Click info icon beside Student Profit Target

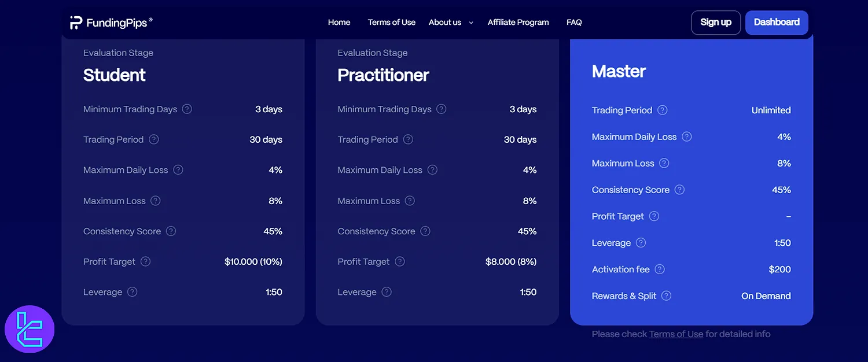(145, 261)
